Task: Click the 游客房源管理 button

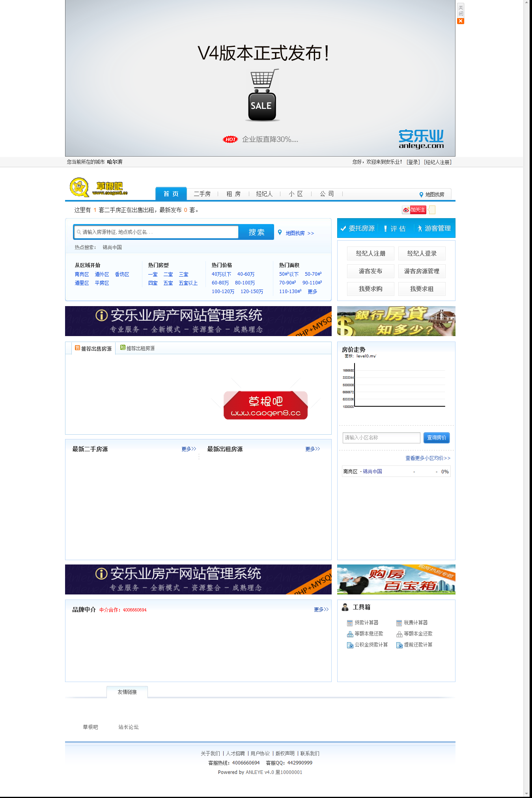Action: 422,271
